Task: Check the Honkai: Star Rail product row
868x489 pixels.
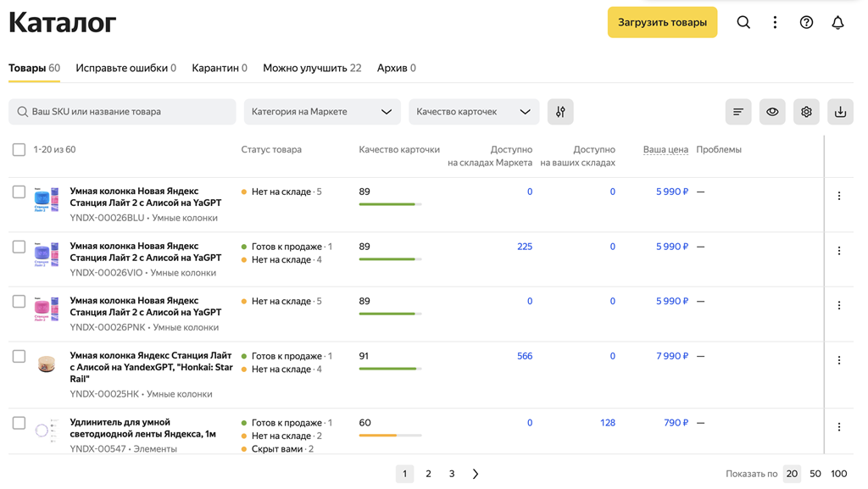Action: click(19, 357)
